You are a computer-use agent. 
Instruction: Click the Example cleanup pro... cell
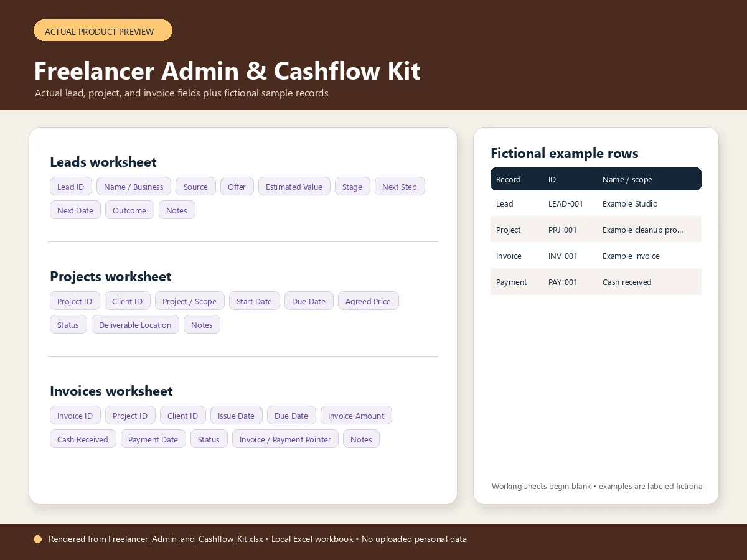643,230
